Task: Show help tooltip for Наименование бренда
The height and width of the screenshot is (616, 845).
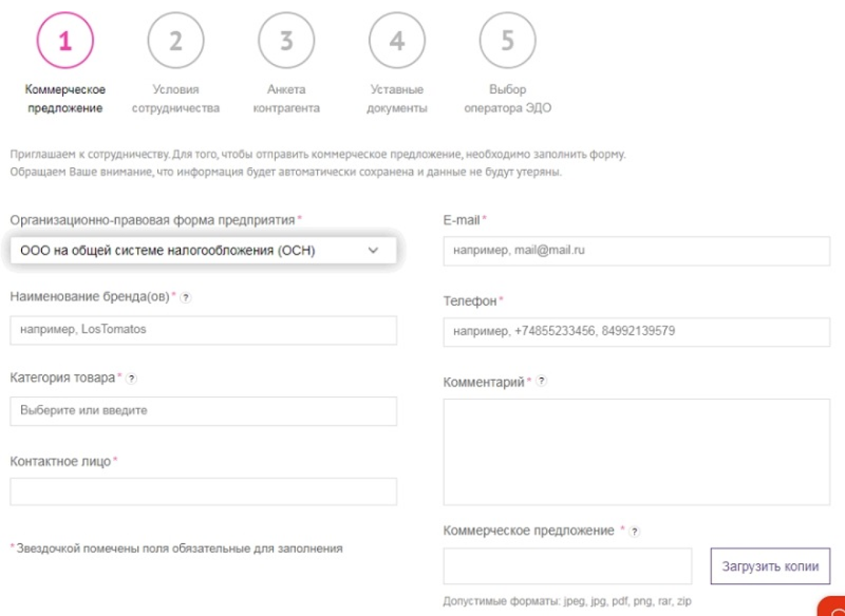Action: point(186,298)
